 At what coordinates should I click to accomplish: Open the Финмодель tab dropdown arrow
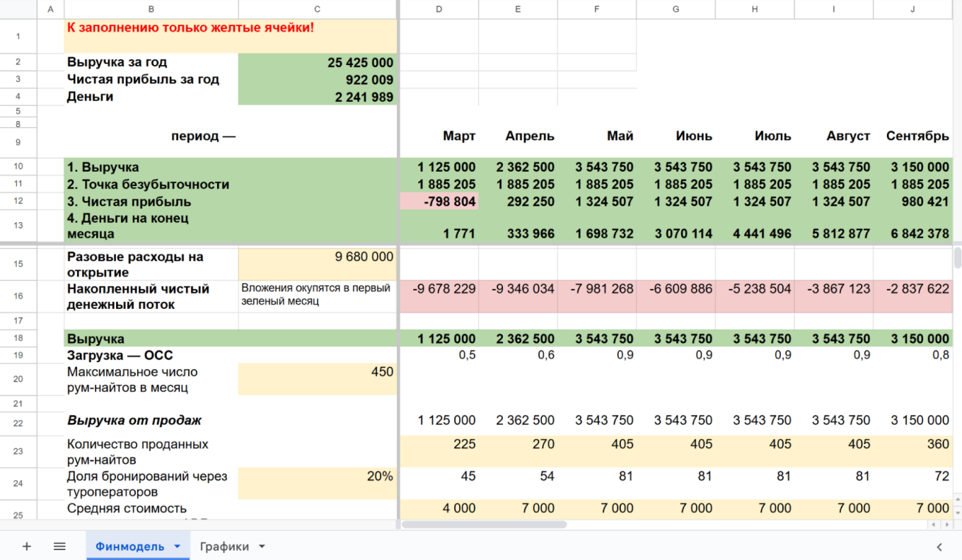177,547
